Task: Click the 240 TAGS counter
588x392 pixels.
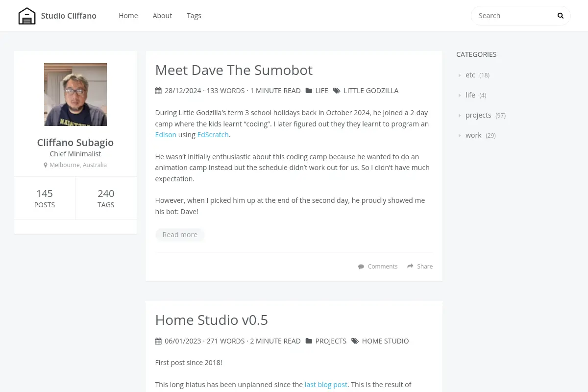Action: (106, 198)
